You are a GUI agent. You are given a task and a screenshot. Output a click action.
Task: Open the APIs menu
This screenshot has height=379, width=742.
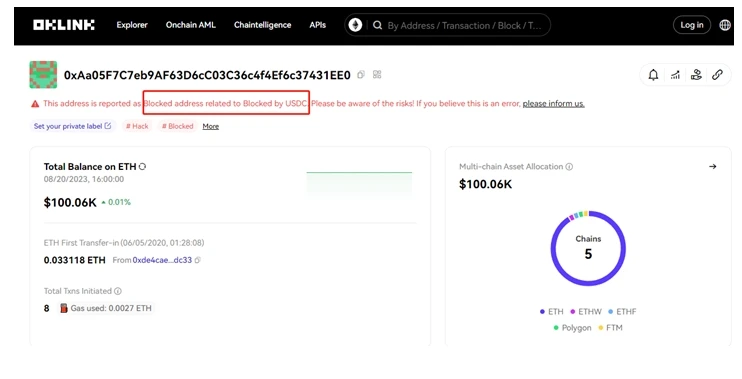[x=318, y=25]
